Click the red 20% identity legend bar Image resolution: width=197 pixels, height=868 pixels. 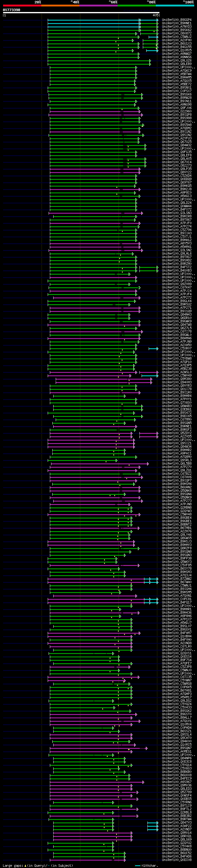point(22,6)
